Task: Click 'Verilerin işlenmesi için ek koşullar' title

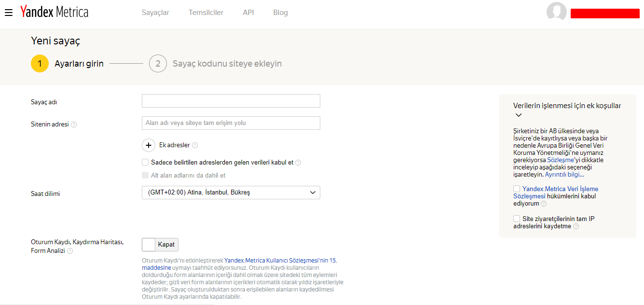Action: (x=567, y=106)
